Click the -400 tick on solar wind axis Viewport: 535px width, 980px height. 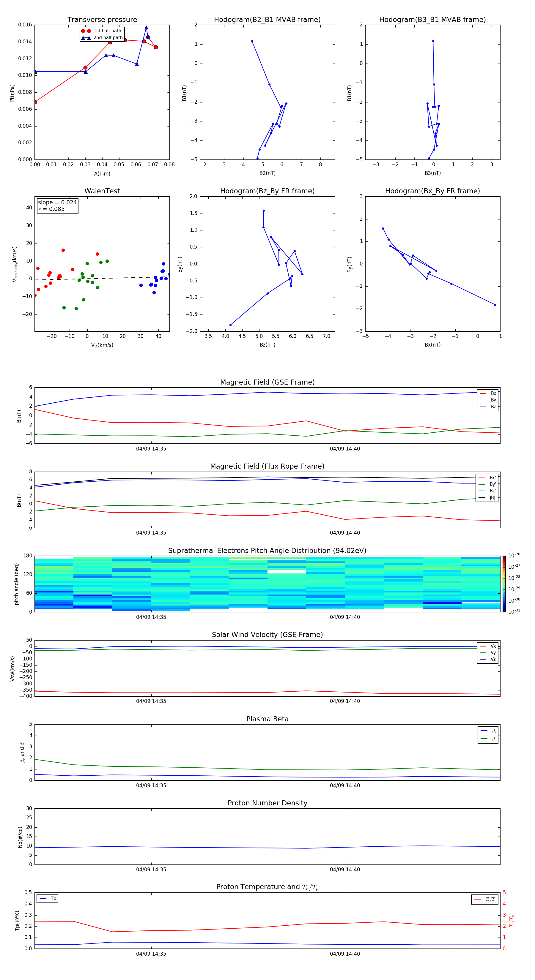tap(26, 696)
